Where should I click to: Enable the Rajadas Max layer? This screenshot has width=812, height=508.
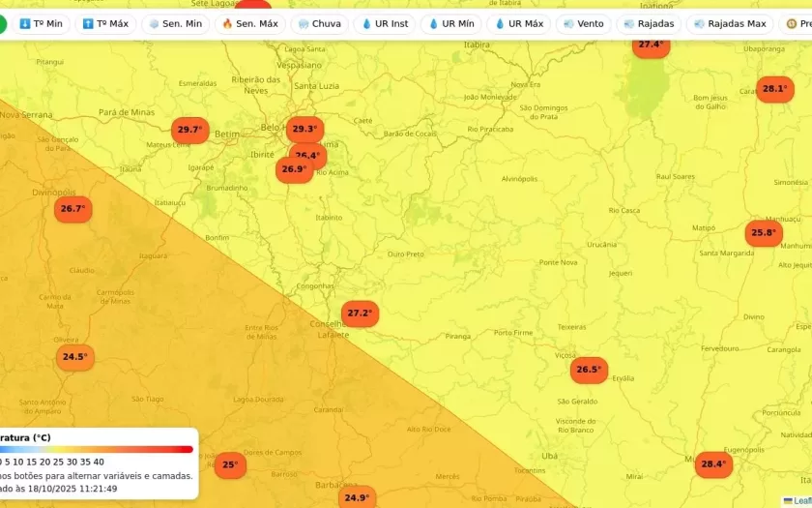tap(729, 23)
